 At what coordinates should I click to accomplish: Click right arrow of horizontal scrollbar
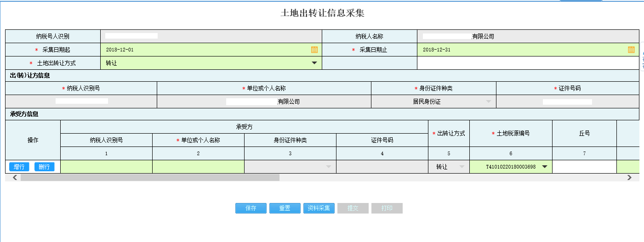coord(629,177)
